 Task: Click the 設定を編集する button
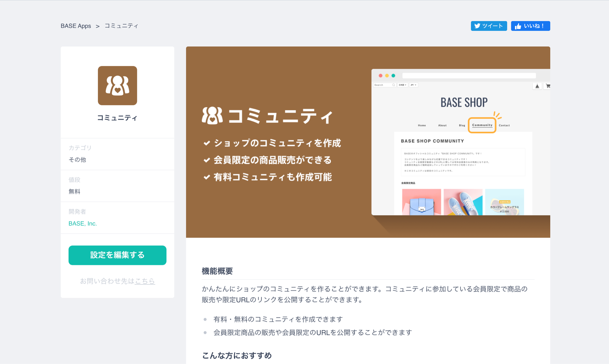pyautogui.click(x=118, y=255)
